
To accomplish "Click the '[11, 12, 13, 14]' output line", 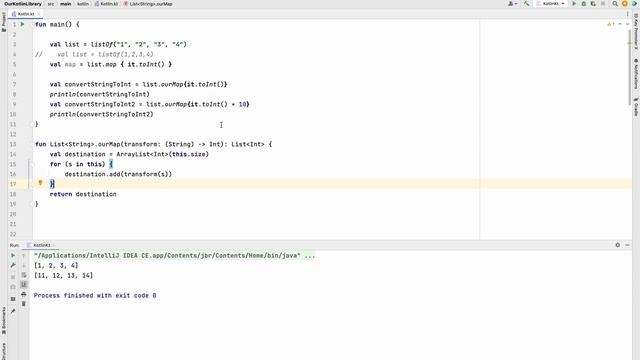I will point(64,276).
